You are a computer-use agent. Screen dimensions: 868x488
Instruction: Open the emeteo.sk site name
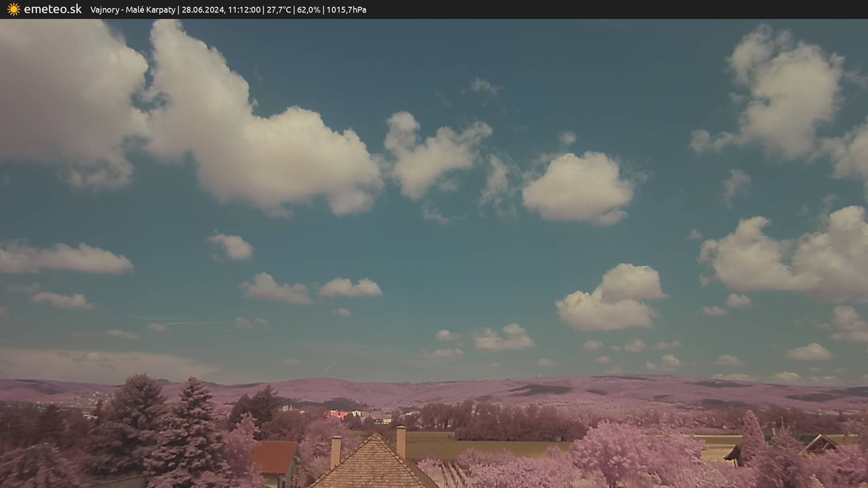click(x=52, y=9)
